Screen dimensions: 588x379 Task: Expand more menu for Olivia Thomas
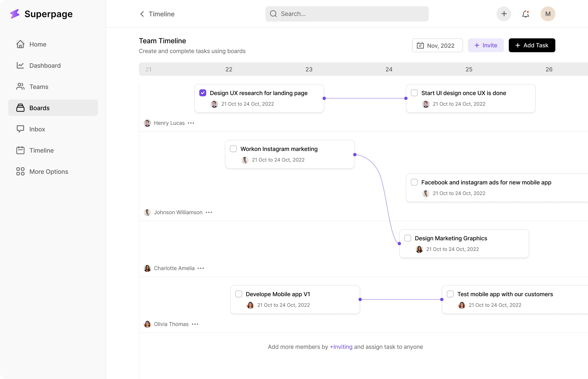pyautogui.click(x=195, y=324)
